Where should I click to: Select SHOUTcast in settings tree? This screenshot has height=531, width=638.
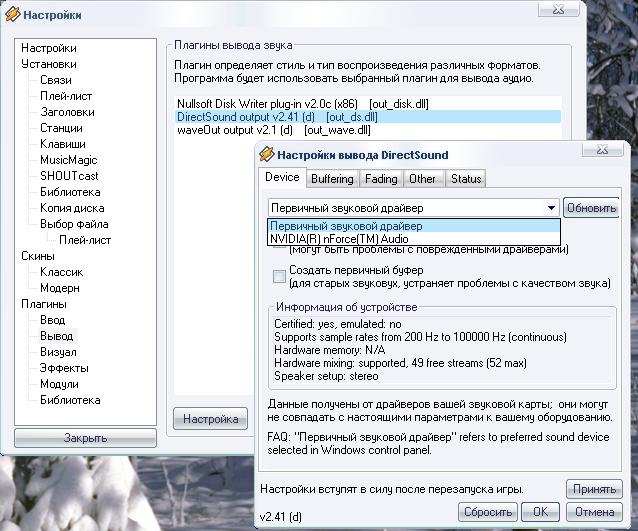coord(68,176)
